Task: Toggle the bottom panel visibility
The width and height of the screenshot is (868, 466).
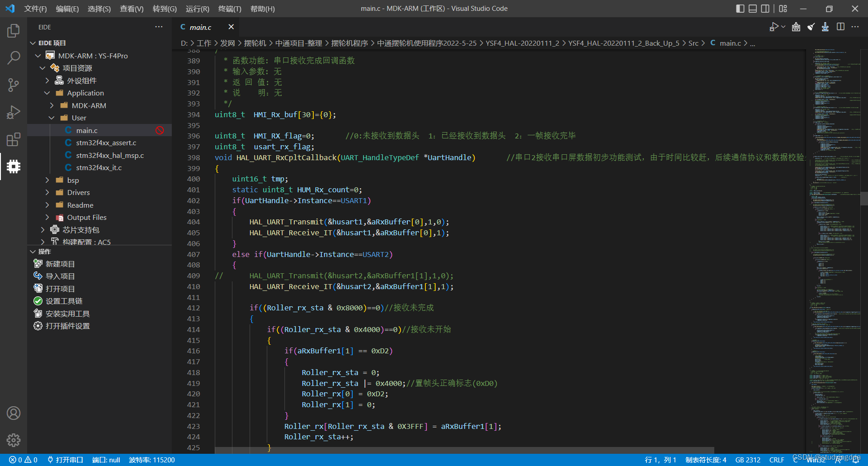Action: [x=753, y=9]
